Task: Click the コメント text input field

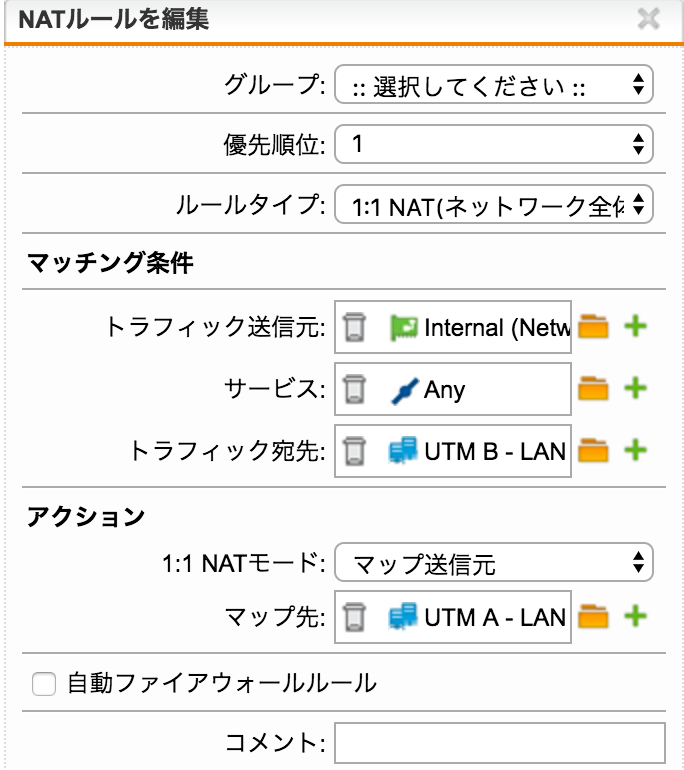Action: 500,743
